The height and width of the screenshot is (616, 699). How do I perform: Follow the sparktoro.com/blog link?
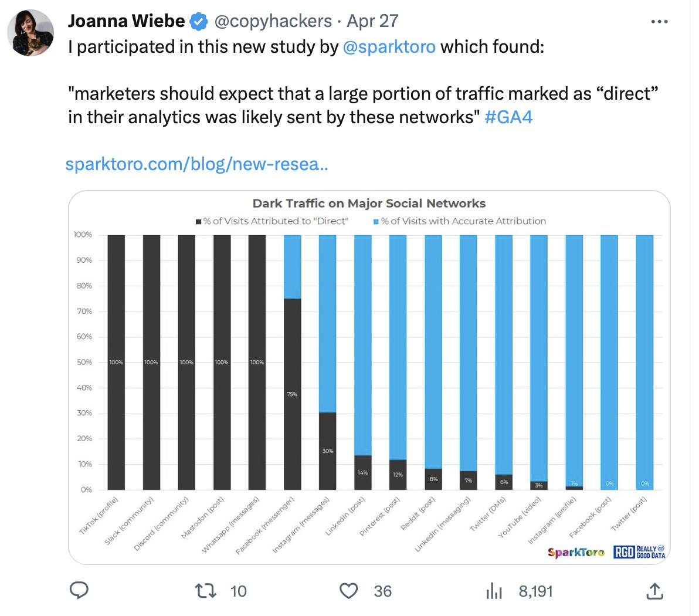click(196, 164)
